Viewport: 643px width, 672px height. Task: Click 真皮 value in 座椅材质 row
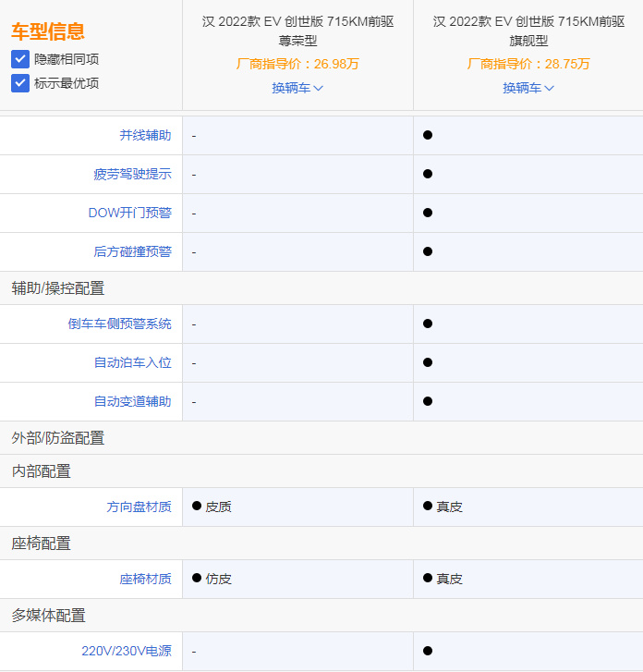(x=449, y=579)
